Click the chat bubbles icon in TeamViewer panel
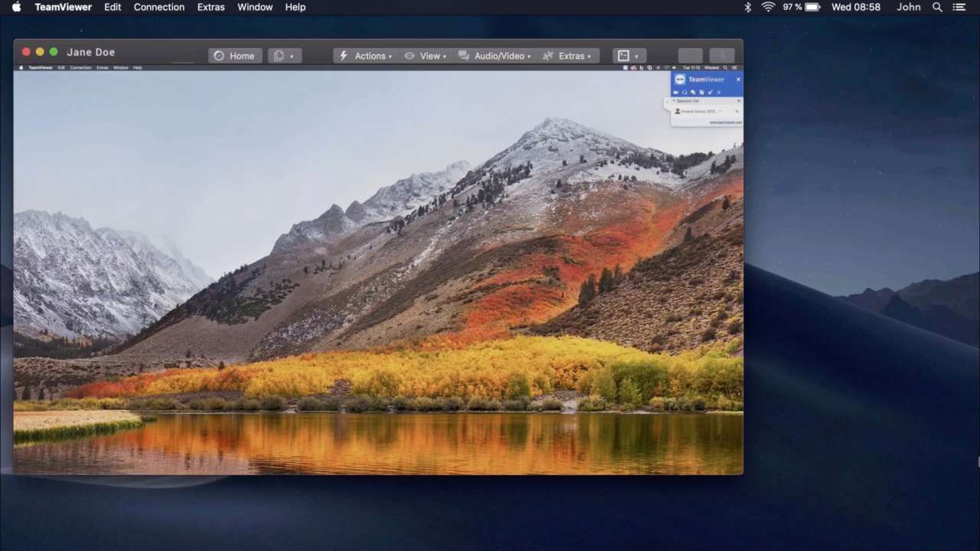The image size is (980, 551). pyautogui.click(x=693, y=93)
